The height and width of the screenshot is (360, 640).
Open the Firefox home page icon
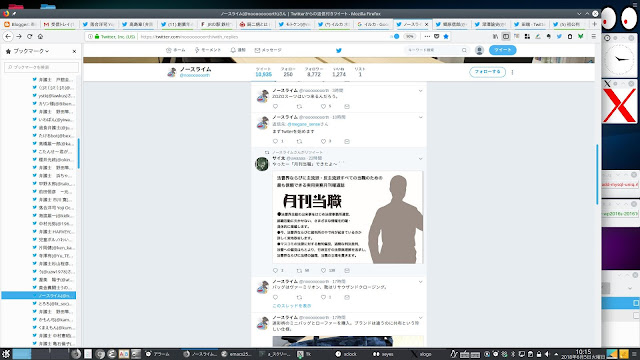[40, 36]
